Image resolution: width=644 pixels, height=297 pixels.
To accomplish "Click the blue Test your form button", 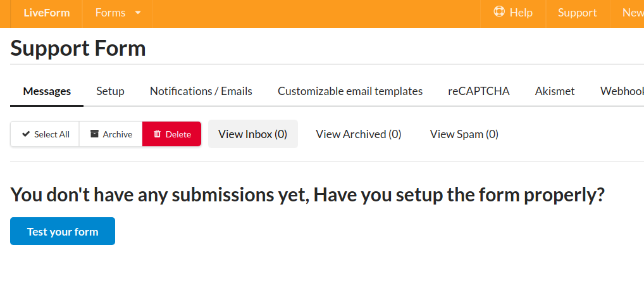I will coord(63,231).
